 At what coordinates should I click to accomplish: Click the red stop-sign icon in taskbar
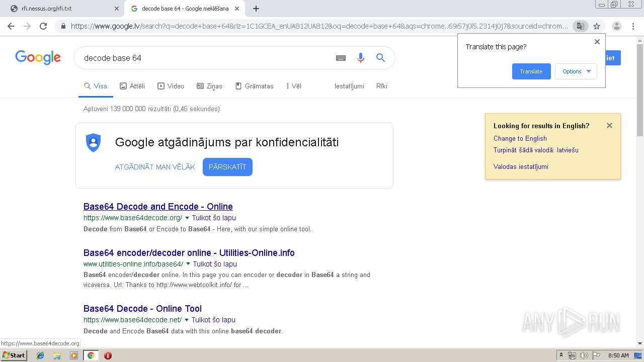point(108,355)
